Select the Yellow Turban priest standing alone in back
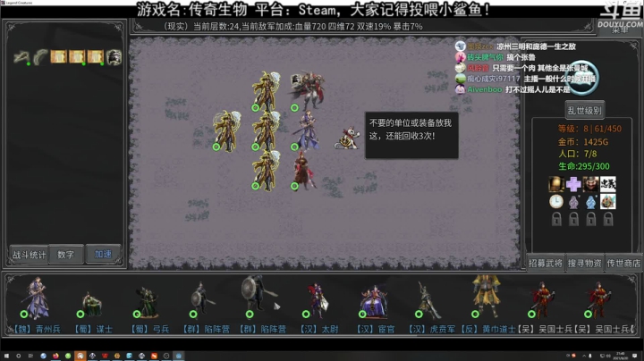Screen dimensions: 644x361 point(226,130)
